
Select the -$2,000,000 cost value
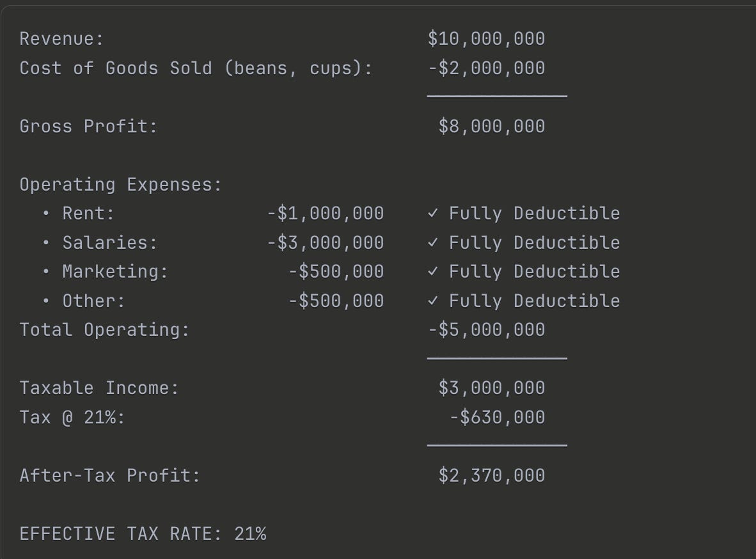click(487, 68)
